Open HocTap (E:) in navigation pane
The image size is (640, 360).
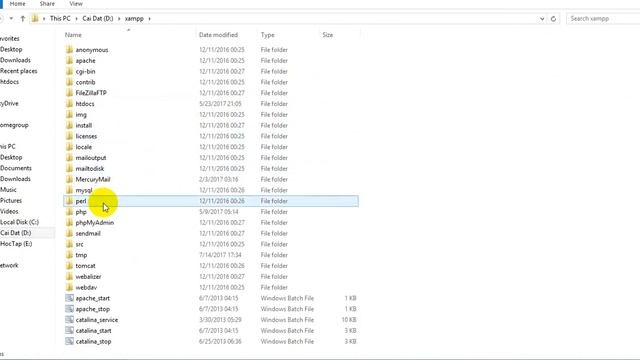click(x=16, y=244)
